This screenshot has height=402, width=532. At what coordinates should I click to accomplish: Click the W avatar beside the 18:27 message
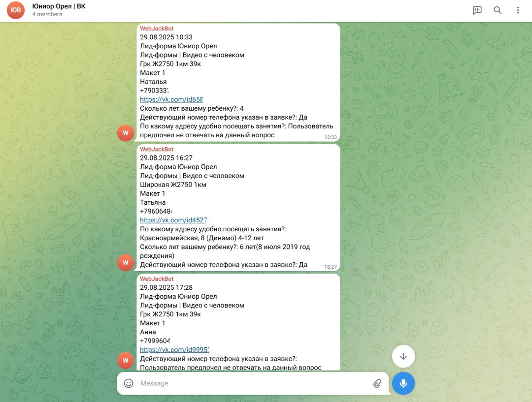coord(126,262)
